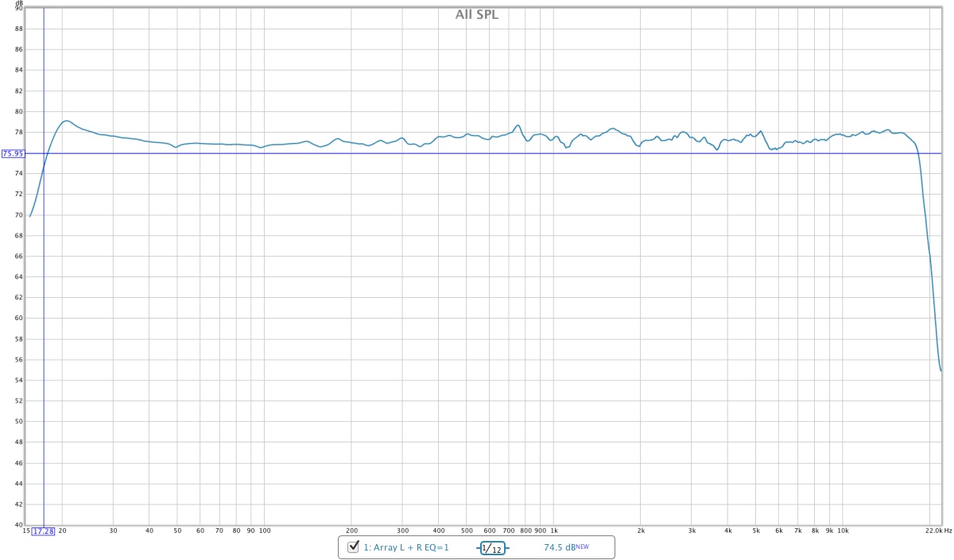The height and width of the screenshot is (560, 954).
Task: Click the 1/12 smoothing indicator in legend
Action: [x=492, y=548]
